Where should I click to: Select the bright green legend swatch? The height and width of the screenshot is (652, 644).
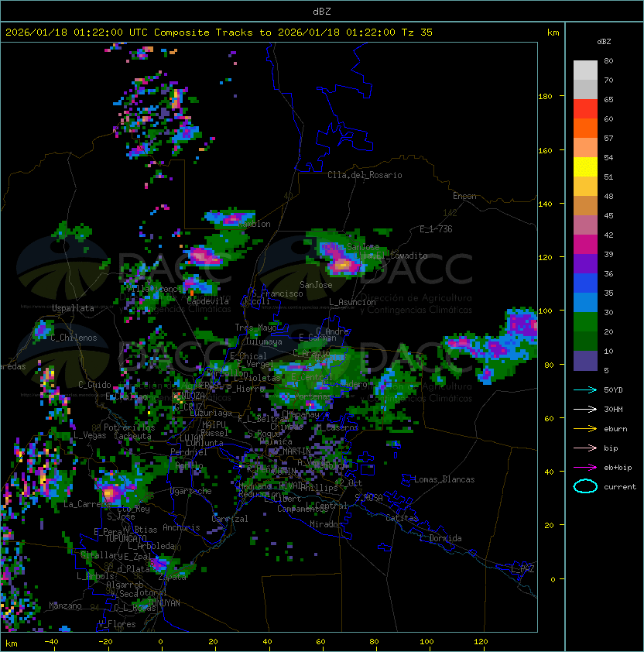(585, 322)
